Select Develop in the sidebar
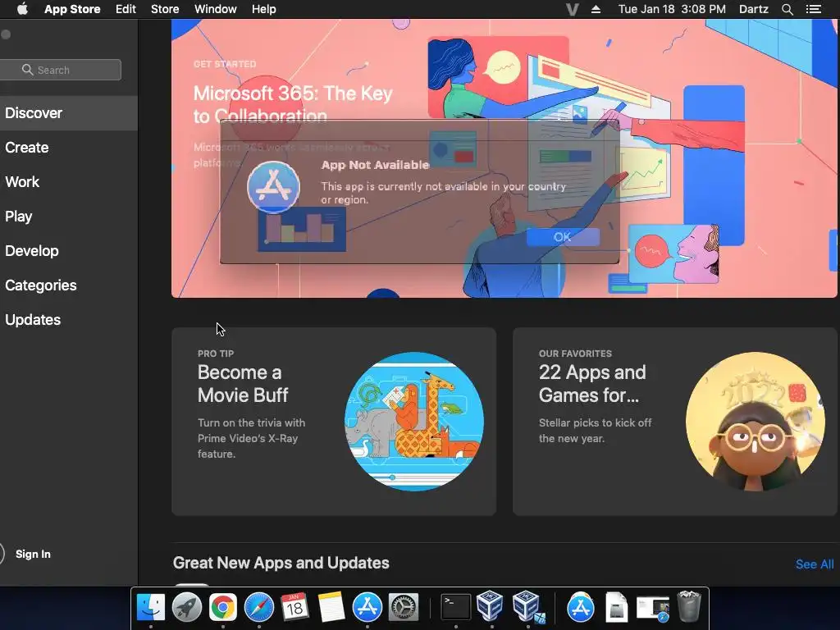 pyautogui.click(x=69, y=251)
